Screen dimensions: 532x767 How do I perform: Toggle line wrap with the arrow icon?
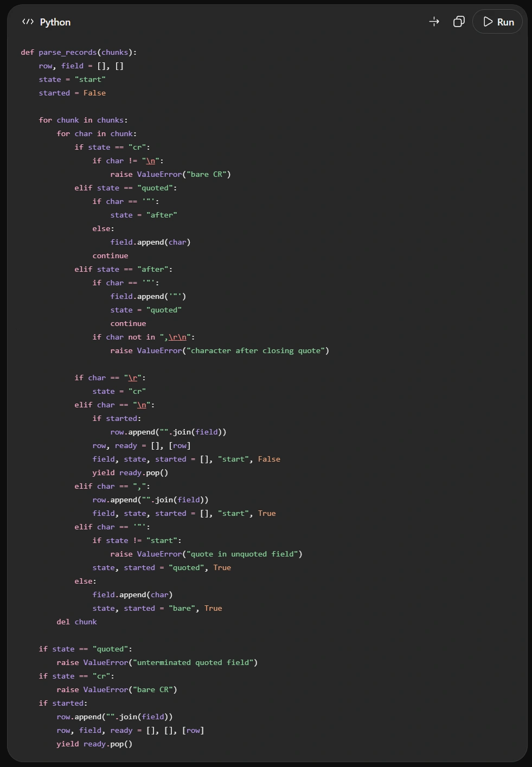434,22
